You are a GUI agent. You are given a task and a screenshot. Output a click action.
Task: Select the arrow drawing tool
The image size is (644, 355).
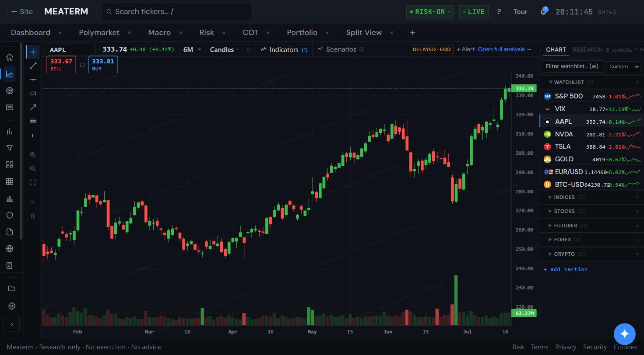[x=33, y=108]
